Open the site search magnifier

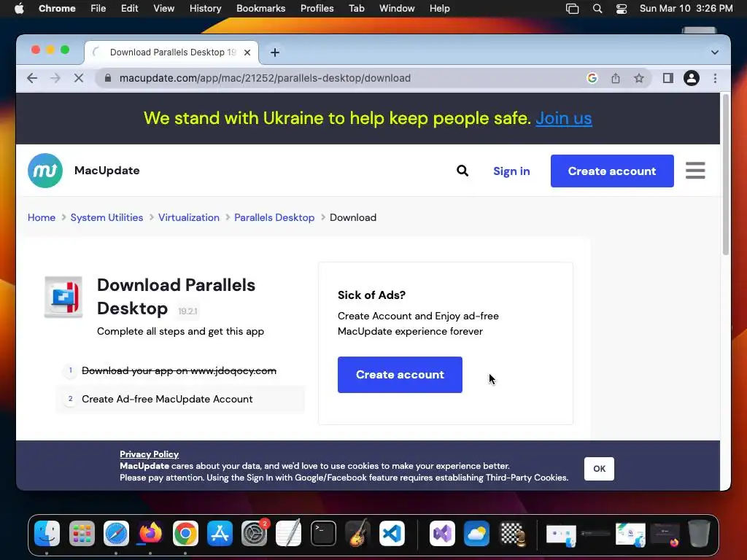[x=462, y=171]
